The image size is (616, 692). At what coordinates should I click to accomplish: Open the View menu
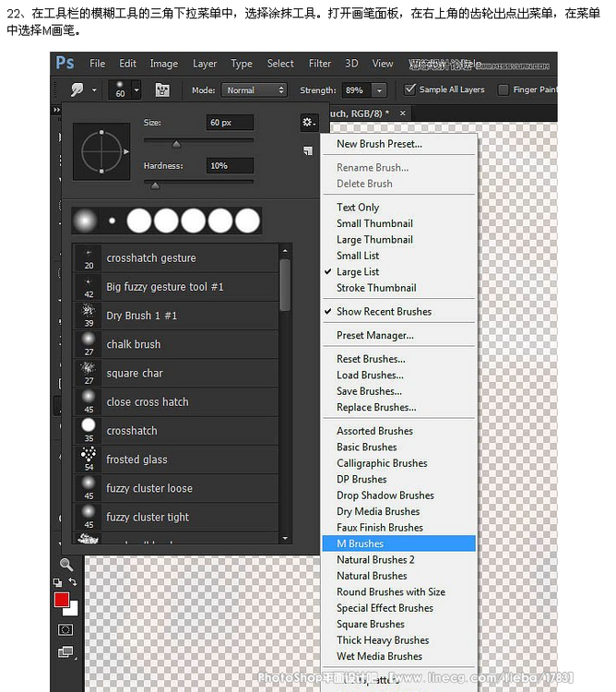point(383,64)
